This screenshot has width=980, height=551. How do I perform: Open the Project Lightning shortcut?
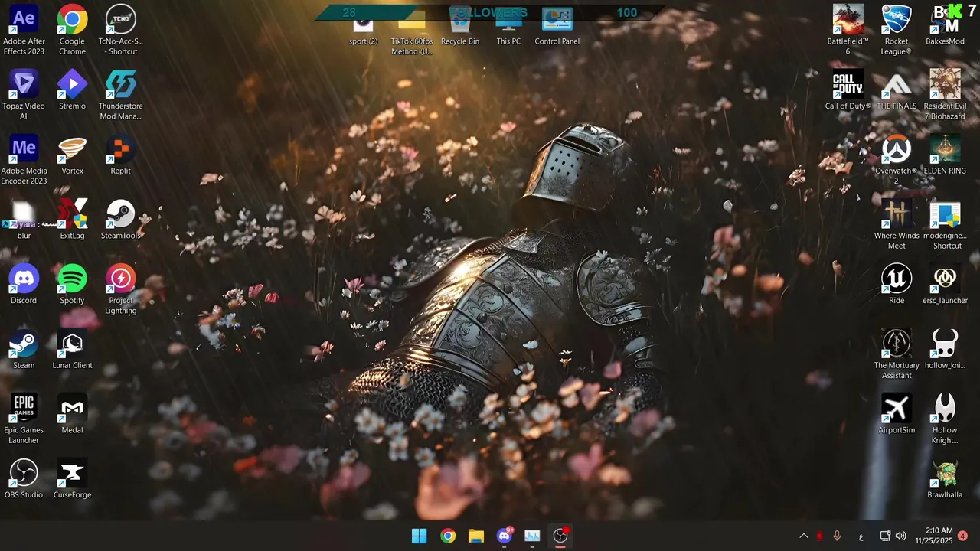(x=120, y=289)
